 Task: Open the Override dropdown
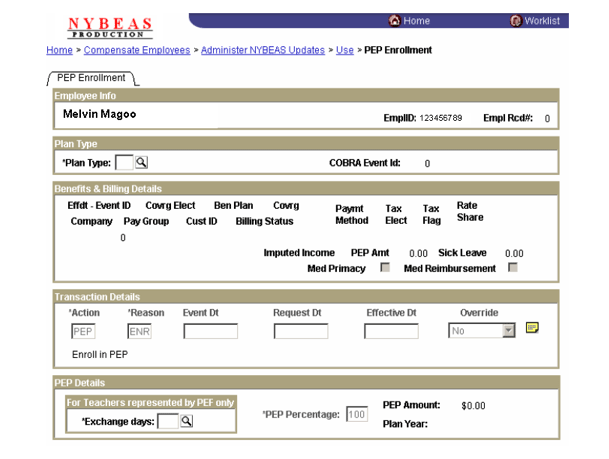pyautogui.click(x=482, y=330)
